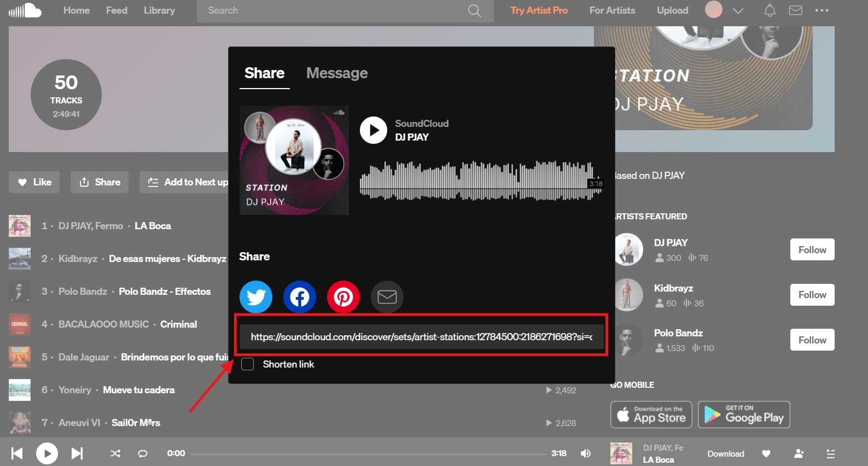Follow Kidbrayz
The width and height of the screenshot is (868, 466).
tap(812, 295)
